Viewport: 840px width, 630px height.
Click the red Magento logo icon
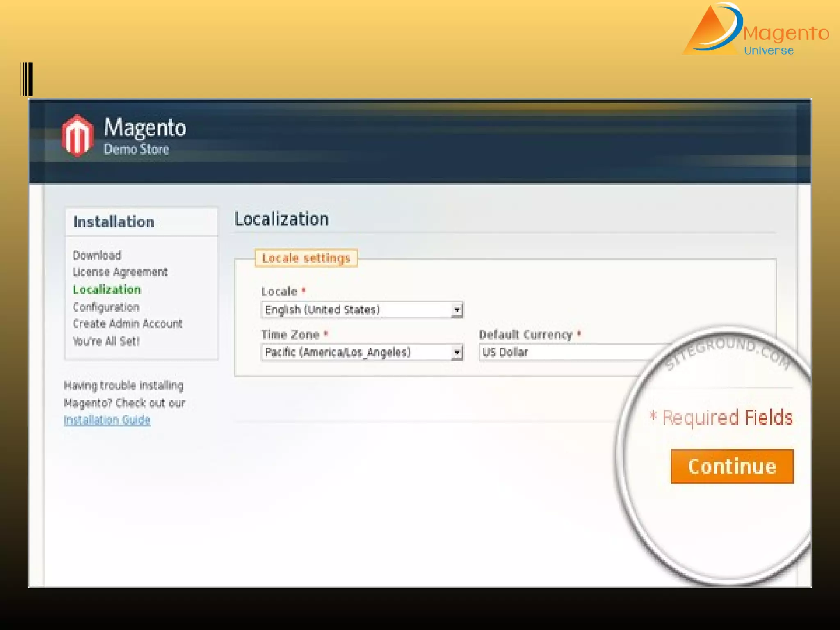(77, 135)
